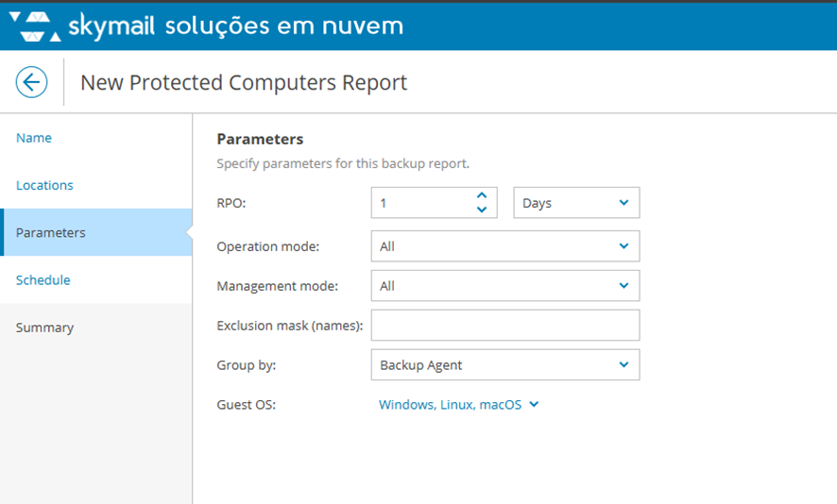Image resolution: width=837 pixels, height=504 pixels.
Task: Focus the RPO number input field
Action: tap(420, 203)
